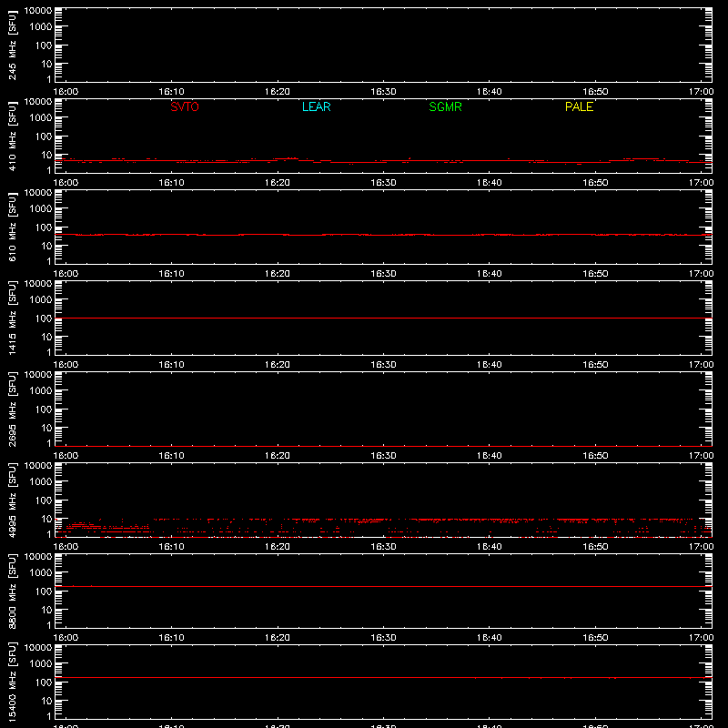Select the 245 MHz [SFU] axis label

(13, 45)
